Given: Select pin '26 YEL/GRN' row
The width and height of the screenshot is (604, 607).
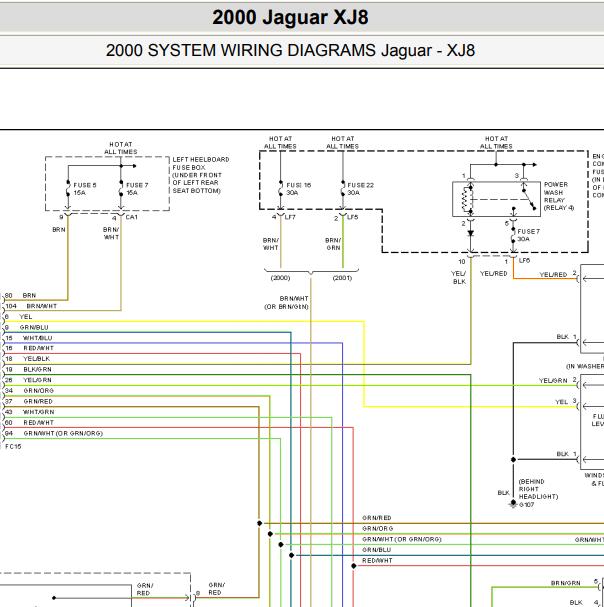Looking at the screenshot, I should [28, 380].
